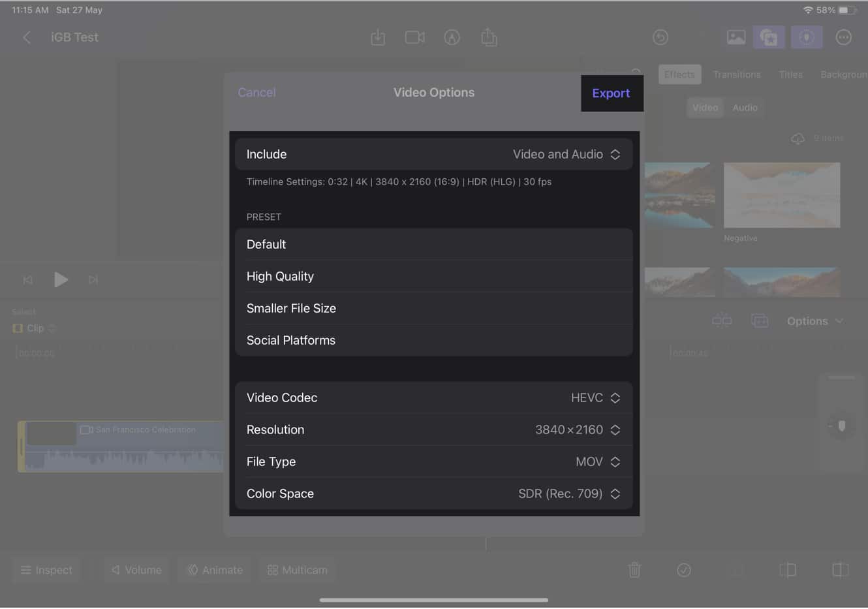The image size is (868, 609).
Task: Tap the import media download icon
Action: click(x=378, y=38)
